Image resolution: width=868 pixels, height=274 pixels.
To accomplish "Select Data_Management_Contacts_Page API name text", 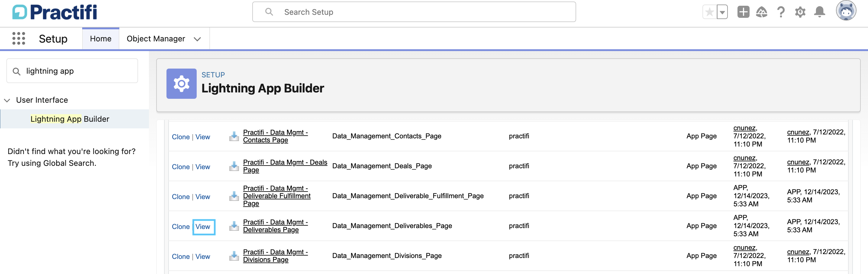I will coord(386,136).
